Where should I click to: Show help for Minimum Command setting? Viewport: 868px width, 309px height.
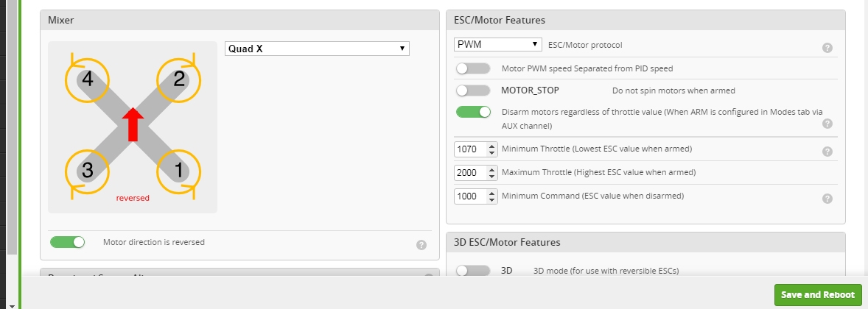click(827, 199)
